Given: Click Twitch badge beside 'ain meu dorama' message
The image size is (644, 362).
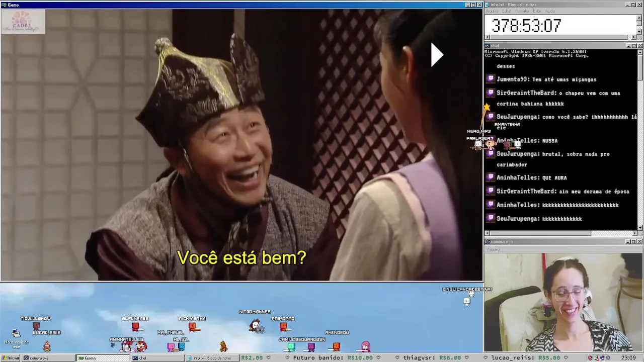Looking at the screenshot, I should [x=491, y=191].
